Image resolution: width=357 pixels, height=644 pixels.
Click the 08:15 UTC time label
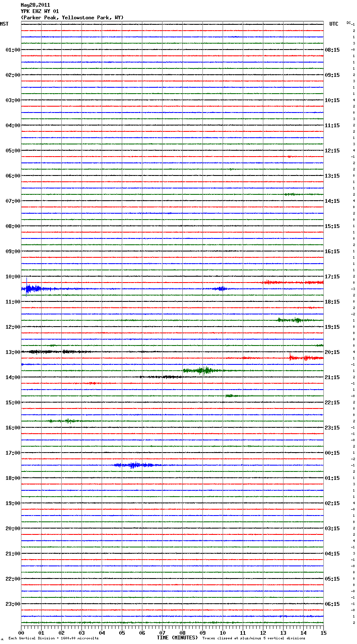[x=332, y=50]
